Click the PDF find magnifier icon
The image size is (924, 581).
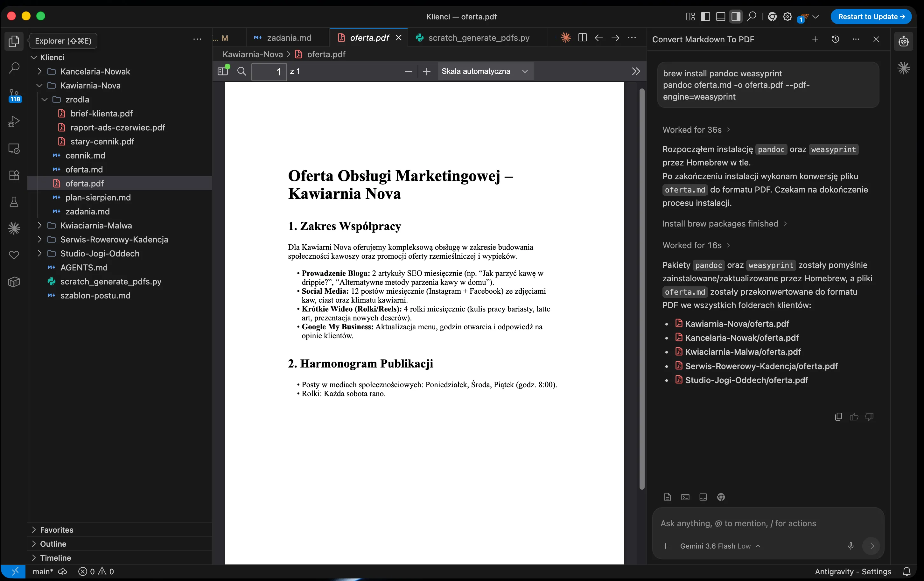(x=241, y=71)
